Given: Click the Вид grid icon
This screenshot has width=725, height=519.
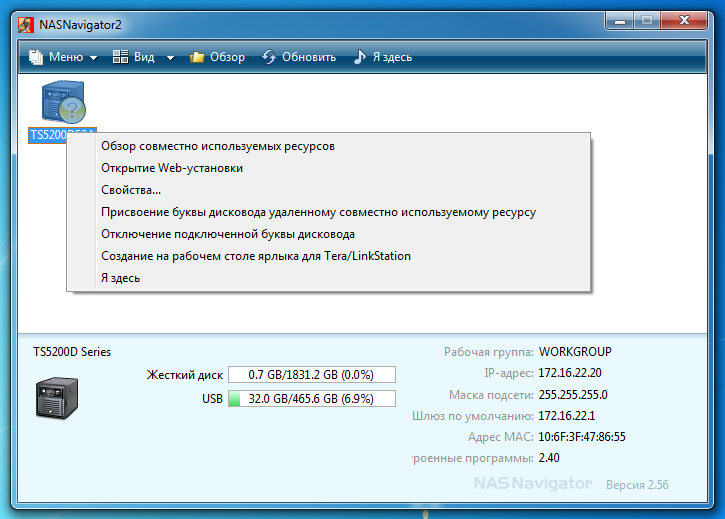Looking at the screenshot, I should [121, 57].
